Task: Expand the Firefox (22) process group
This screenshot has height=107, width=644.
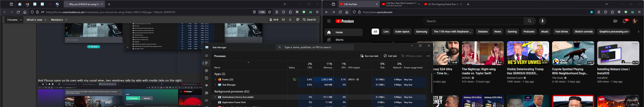Action: [215, 80]
